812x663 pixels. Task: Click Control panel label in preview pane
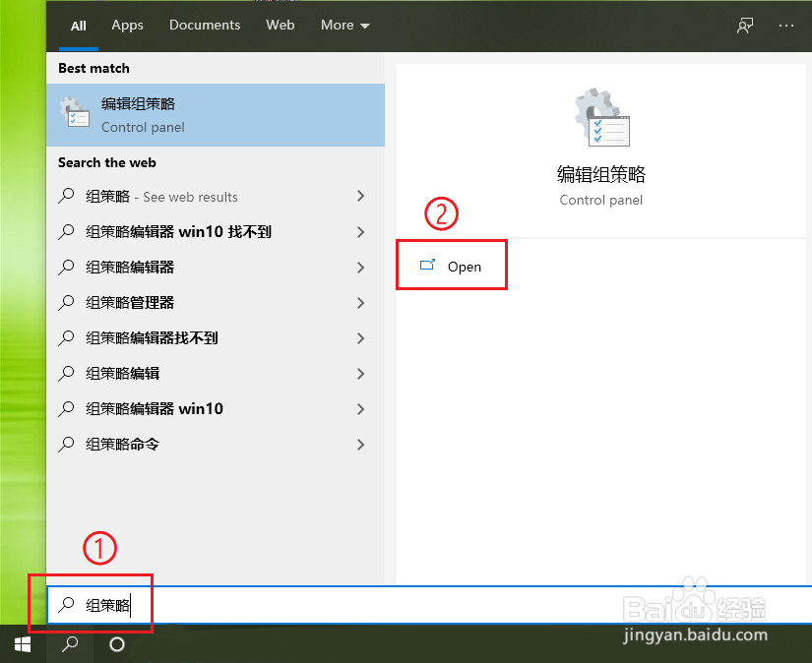click(600, 201)
